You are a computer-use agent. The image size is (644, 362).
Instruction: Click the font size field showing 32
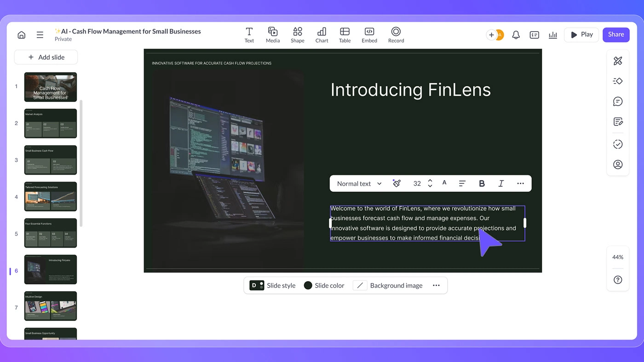coord(417,183)
